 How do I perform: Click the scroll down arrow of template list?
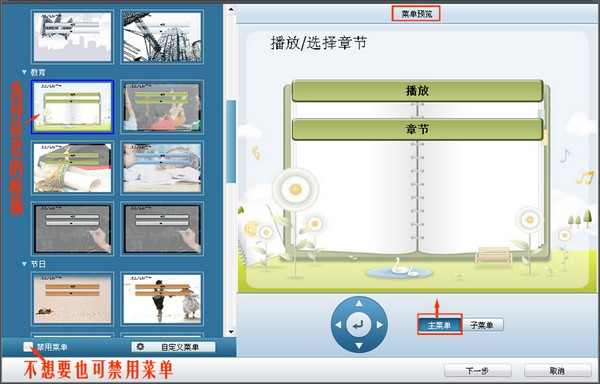[x=231, y=332]
